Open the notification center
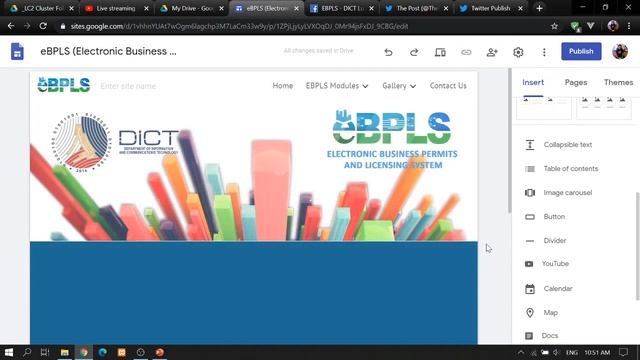Viewport: 640px width, 360px height. pos(623,352)
